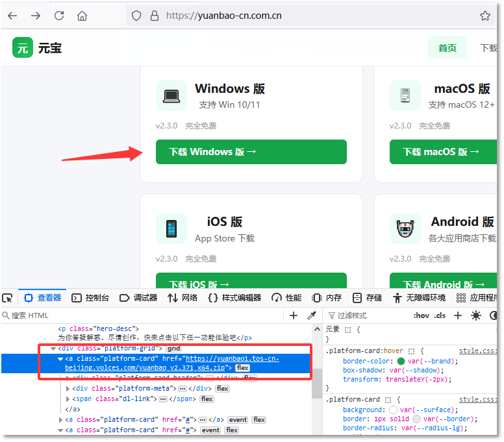
Task: Click the selector highlighter icon for .platform-card:hover
Action: tap(411, 351)
